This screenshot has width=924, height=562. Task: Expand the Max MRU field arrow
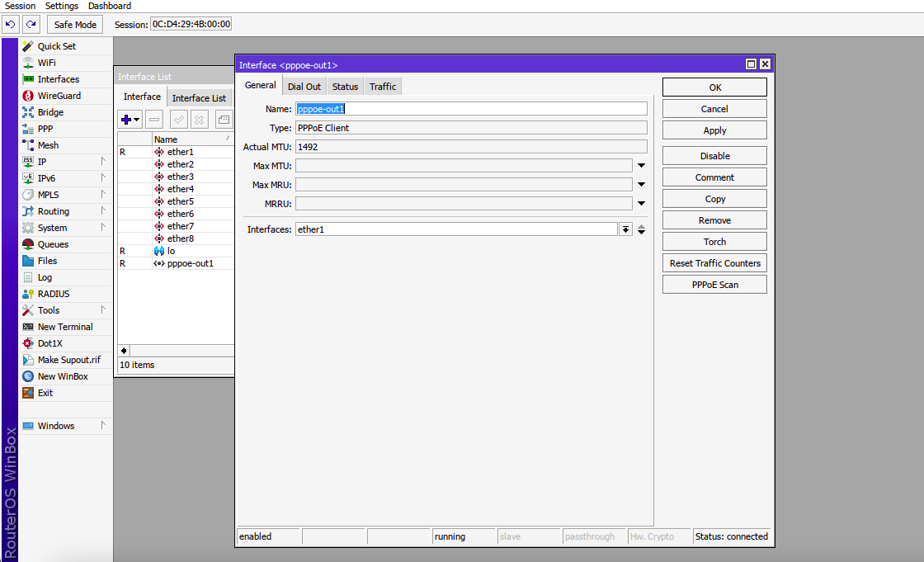click(x=641, y=185)
